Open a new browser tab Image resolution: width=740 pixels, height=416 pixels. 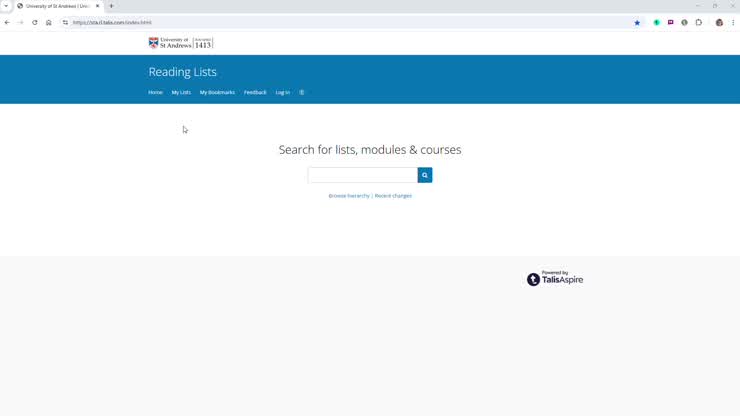tap(111, 6)
